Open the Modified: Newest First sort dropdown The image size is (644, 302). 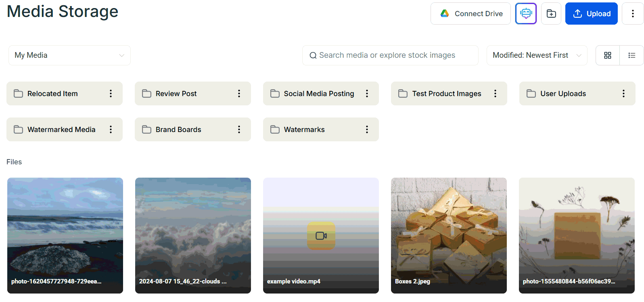point(537,55)
